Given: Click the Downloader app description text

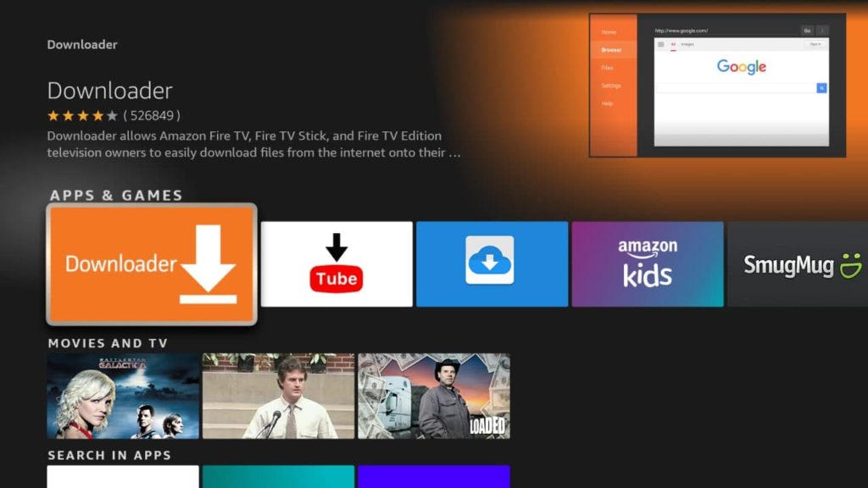Looking at the screenshot, I should 253,144.
